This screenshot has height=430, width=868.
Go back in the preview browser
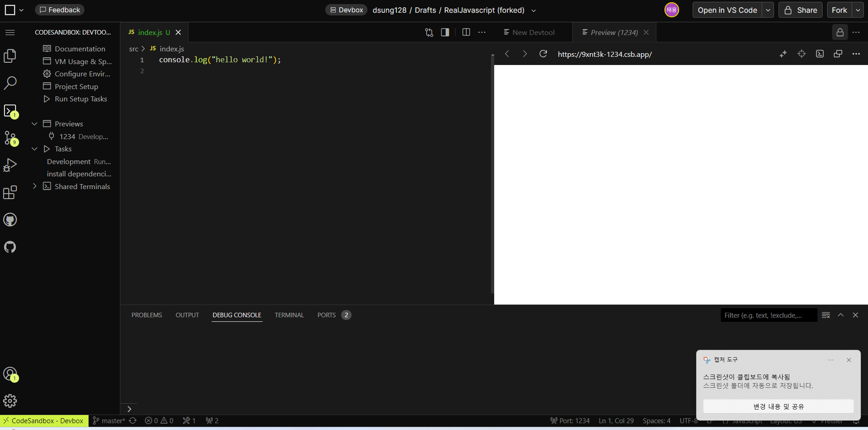point(507,54)
